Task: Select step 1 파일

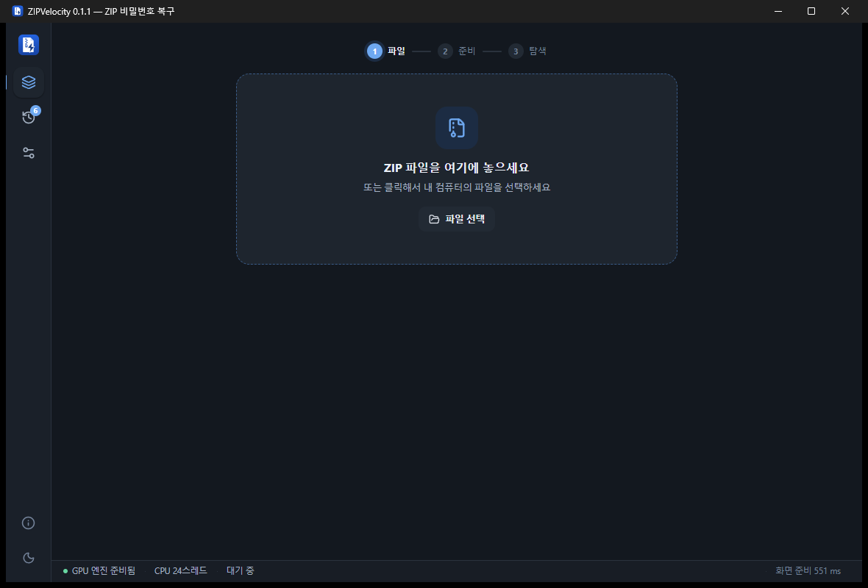Action: pos(386,51)
